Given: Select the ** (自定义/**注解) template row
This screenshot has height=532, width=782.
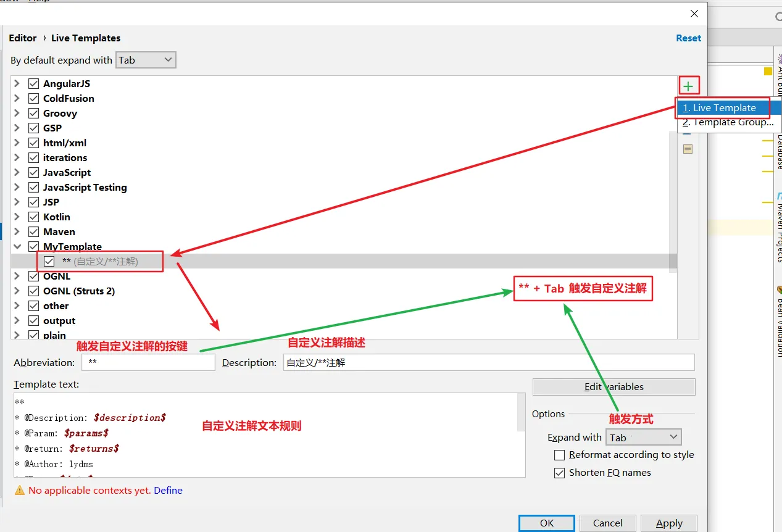Looking at the screenshot, I should [x=344, y=261].
